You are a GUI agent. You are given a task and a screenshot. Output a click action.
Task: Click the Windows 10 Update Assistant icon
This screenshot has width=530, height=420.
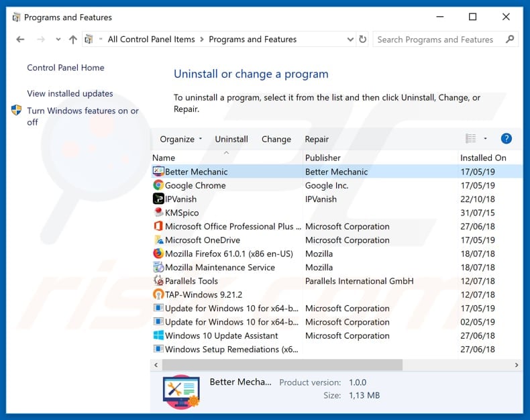click(x=158, y=335)
